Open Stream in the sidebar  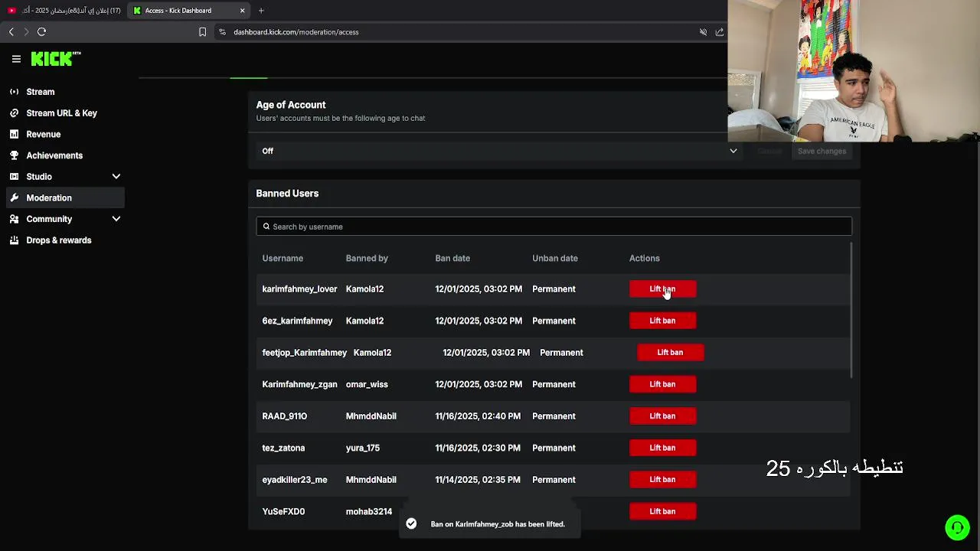tap(41, 92)
